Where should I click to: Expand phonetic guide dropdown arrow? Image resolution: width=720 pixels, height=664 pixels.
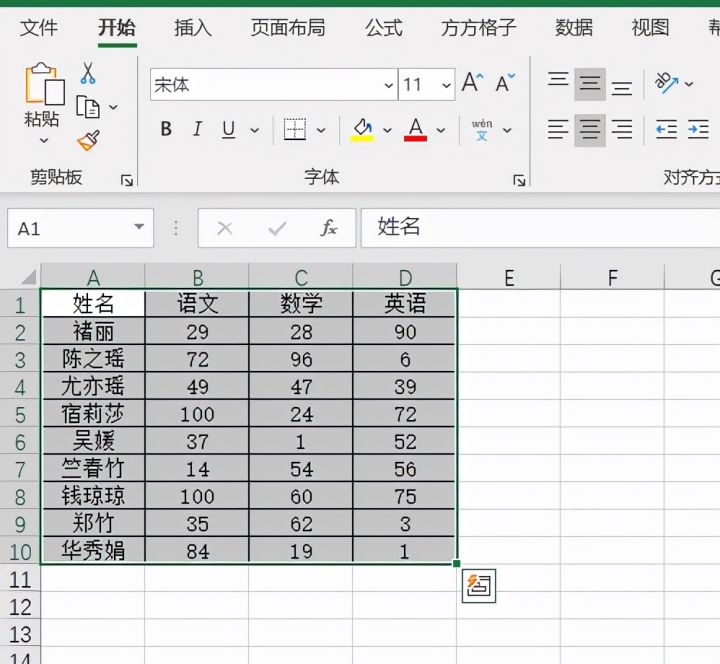[507, 130]
